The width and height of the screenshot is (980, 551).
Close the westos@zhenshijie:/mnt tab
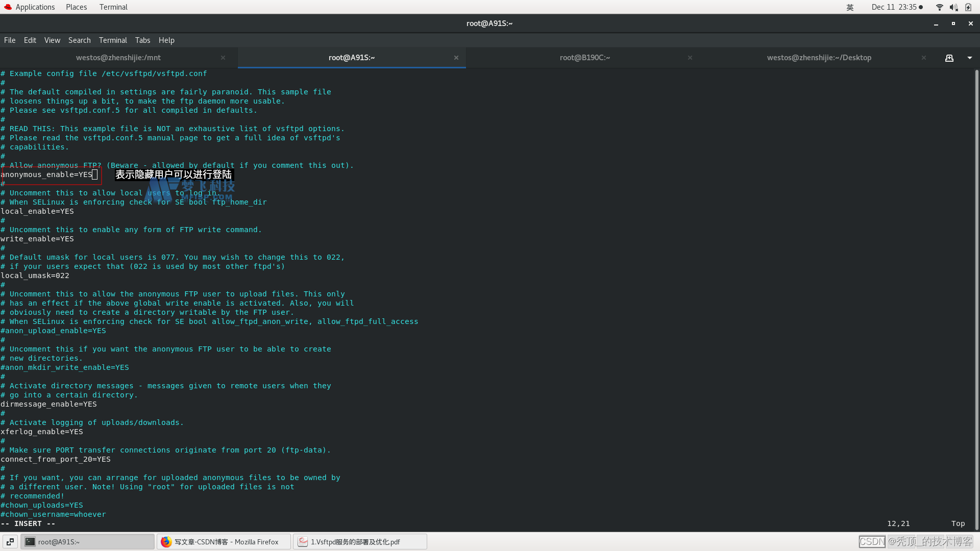coord(223,58)
